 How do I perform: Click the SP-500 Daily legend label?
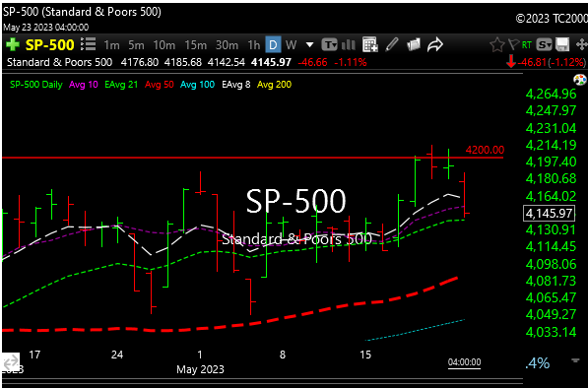click(x=36, y=85)
